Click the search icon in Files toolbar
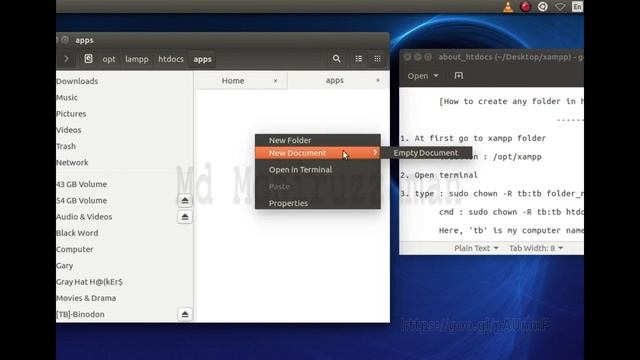The height and width of the screenshot is (360, 640). point(336,59)
